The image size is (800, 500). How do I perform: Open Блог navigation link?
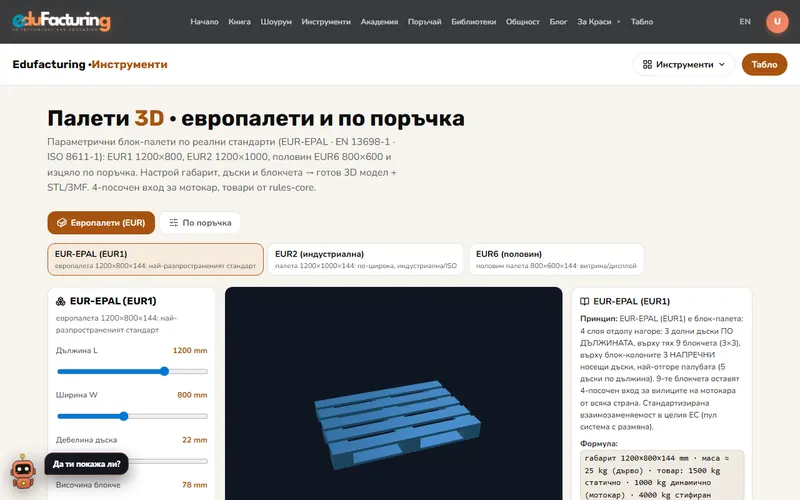(558, 21)
